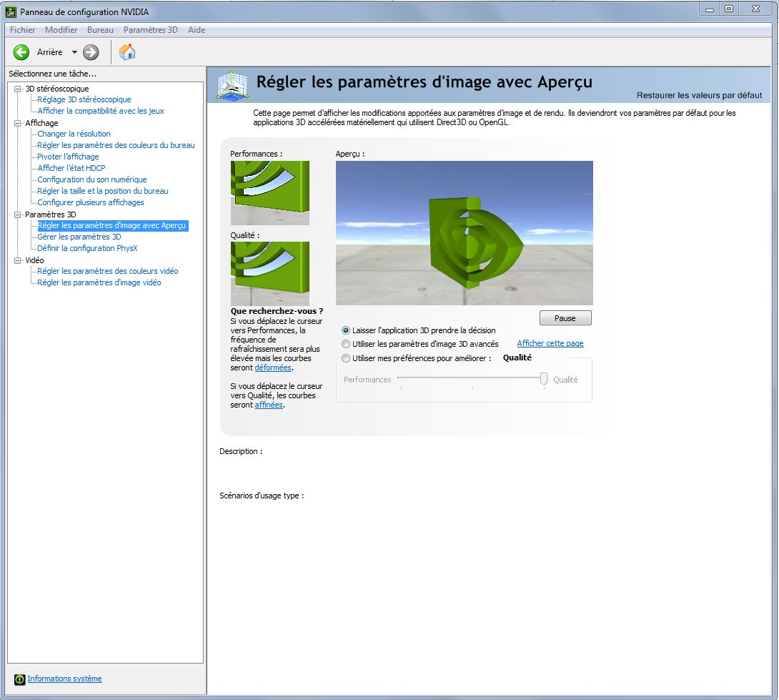Select Pivoter l'affichage
779x700 pixels.
68,157
